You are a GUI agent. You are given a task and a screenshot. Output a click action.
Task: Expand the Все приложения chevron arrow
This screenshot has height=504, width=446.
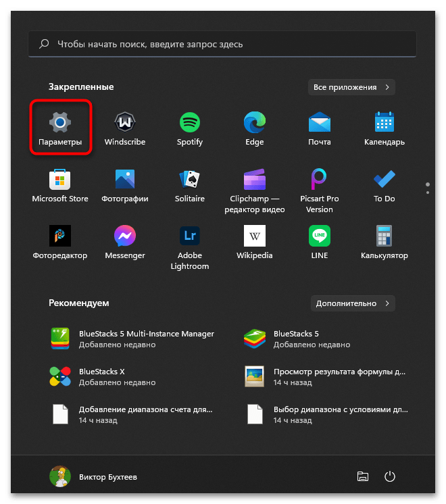(x=387, y=87)
